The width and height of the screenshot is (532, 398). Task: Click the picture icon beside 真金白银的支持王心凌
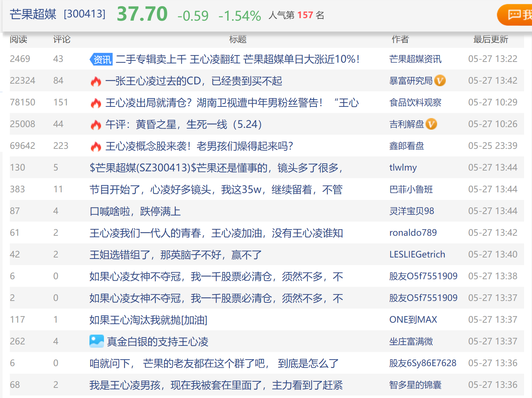[x=97, y=341]
